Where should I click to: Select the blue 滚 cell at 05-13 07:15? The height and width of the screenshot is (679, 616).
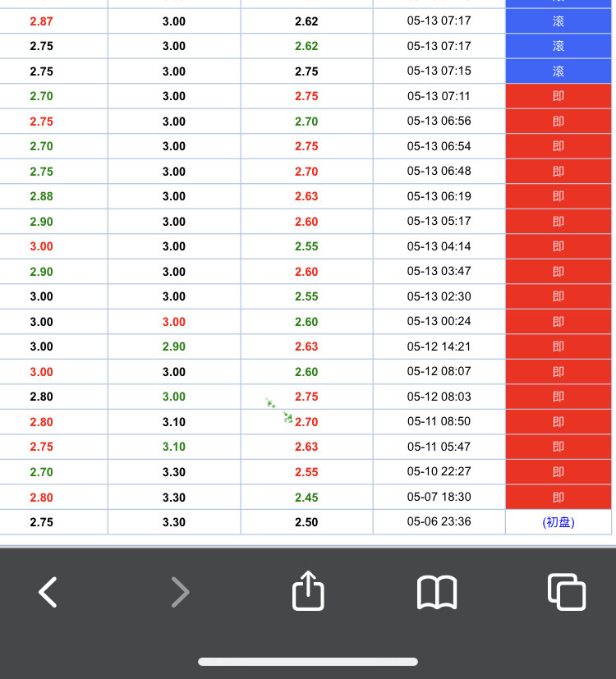click(x=559, y=71)
